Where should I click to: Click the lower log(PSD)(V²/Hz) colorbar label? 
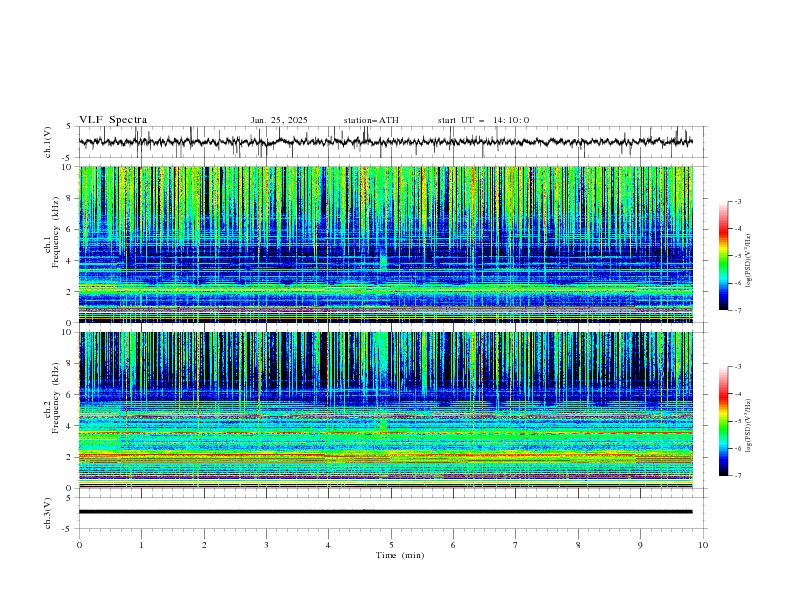[748, 426]
